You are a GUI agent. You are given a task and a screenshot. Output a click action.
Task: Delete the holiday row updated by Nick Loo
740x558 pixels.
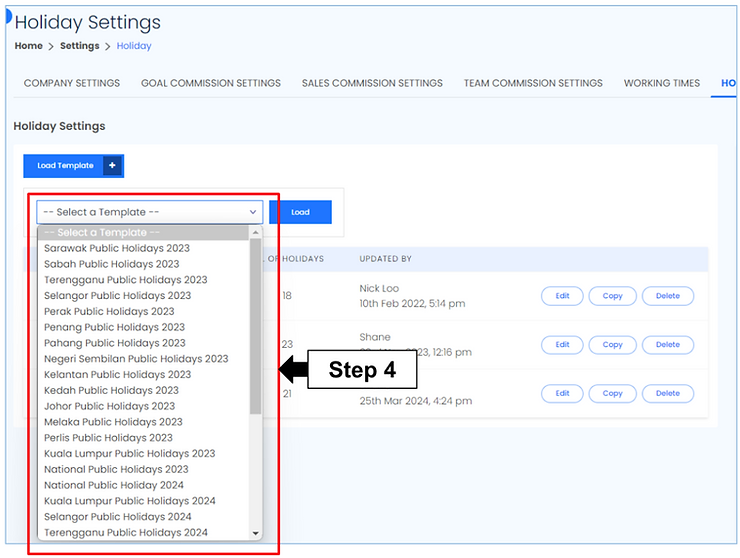tap(667, 296)
